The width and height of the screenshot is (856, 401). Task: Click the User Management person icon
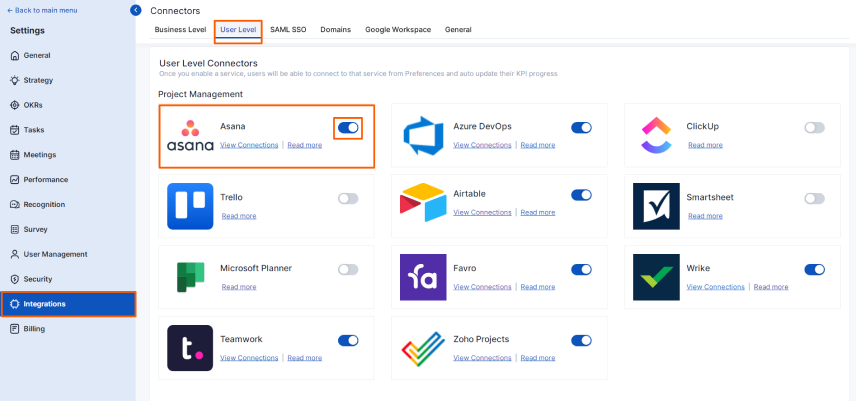pyautogui.click(x=15, y=254)
